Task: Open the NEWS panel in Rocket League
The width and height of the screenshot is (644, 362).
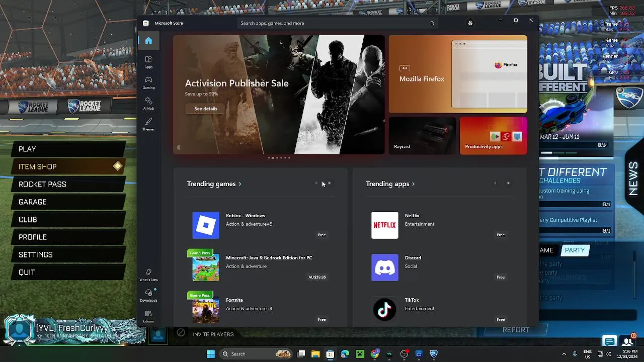Action: click(633, 179)
